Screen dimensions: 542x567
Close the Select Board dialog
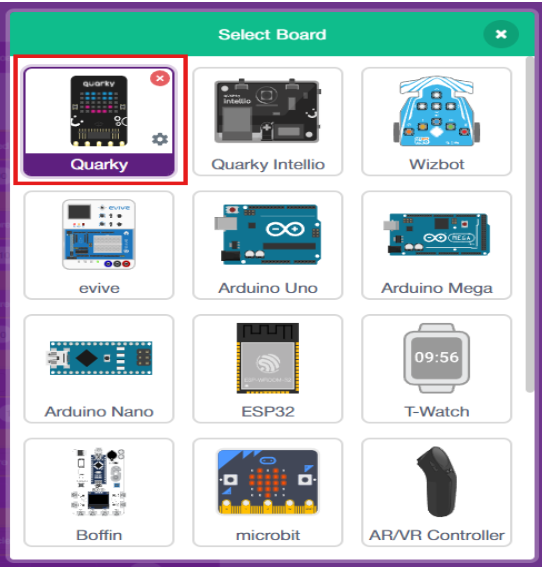click(x=501, y=34)
